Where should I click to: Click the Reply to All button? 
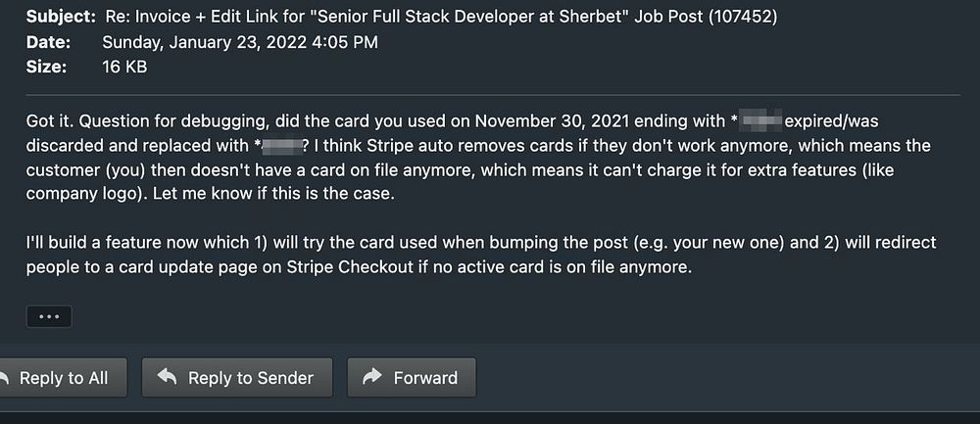coord(59,378)
